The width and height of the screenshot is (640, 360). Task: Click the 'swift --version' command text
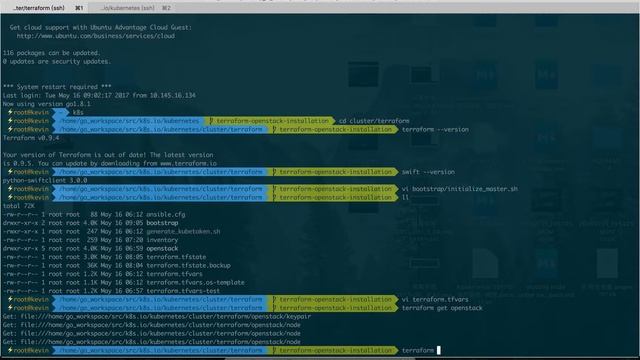[x=428, y=172]
